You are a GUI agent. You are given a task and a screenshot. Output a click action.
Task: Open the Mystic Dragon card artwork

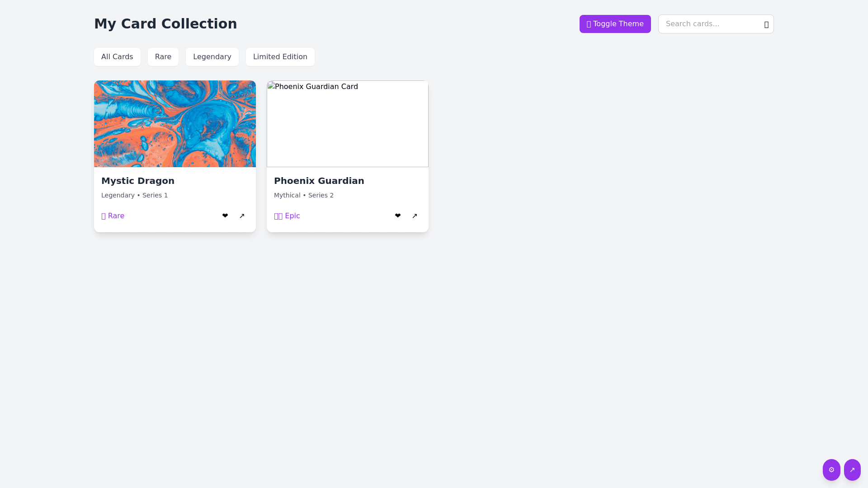tap(175, 124)
